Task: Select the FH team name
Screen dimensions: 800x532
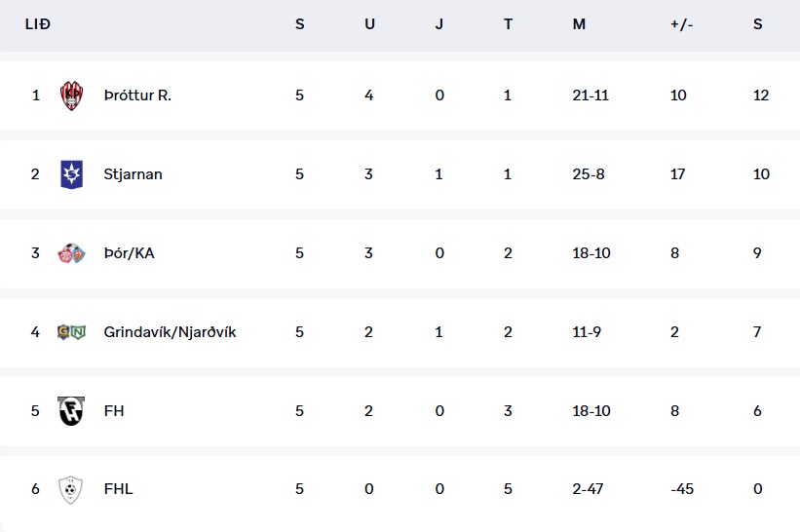Action: coord(114,411)
